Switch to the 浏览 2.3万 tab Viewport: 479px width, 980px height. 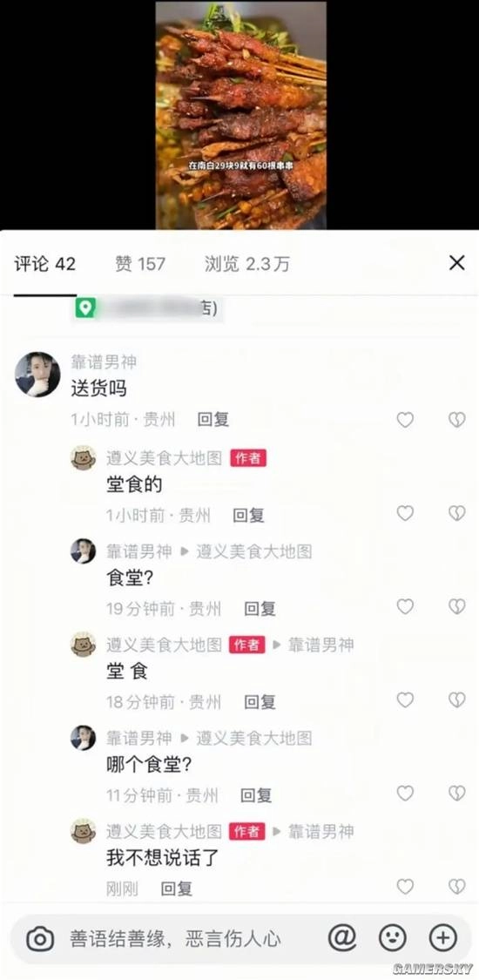point(246,264)
